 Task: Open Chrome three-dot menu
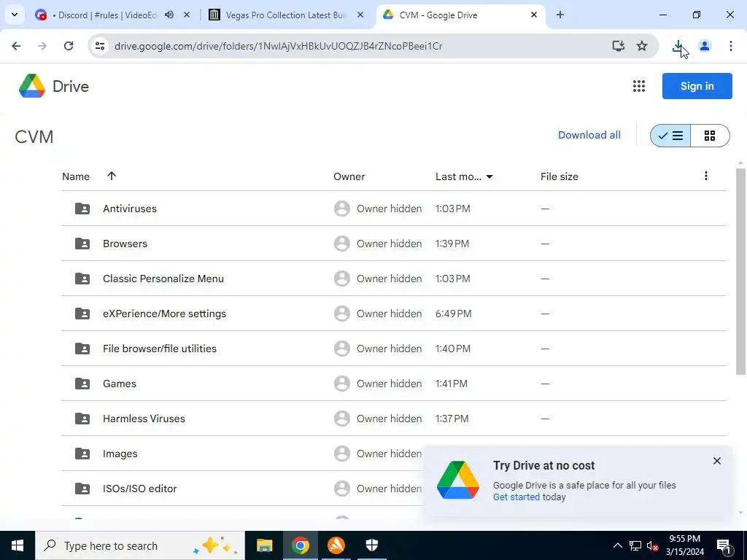(730, 46)
